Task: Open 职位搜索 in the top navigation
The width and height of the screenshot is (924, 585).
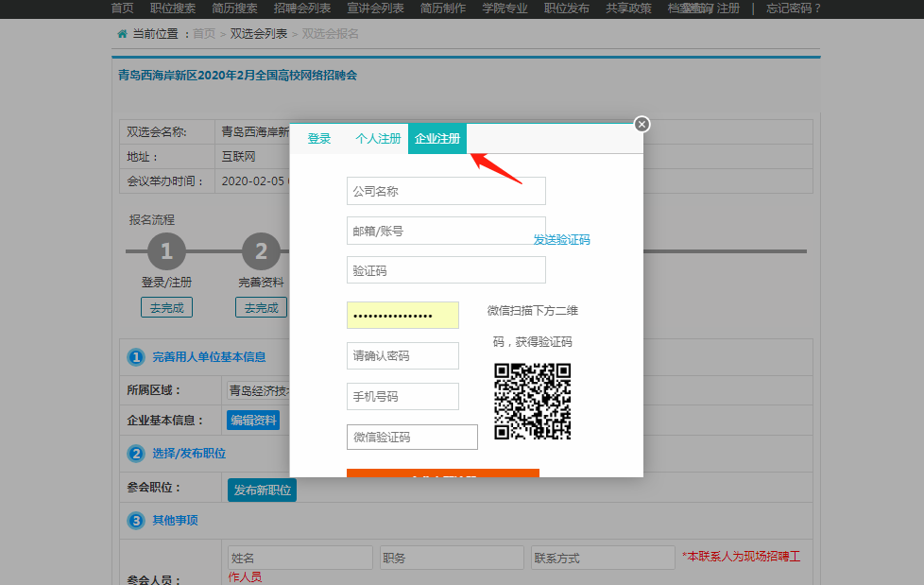Action: 173,9
